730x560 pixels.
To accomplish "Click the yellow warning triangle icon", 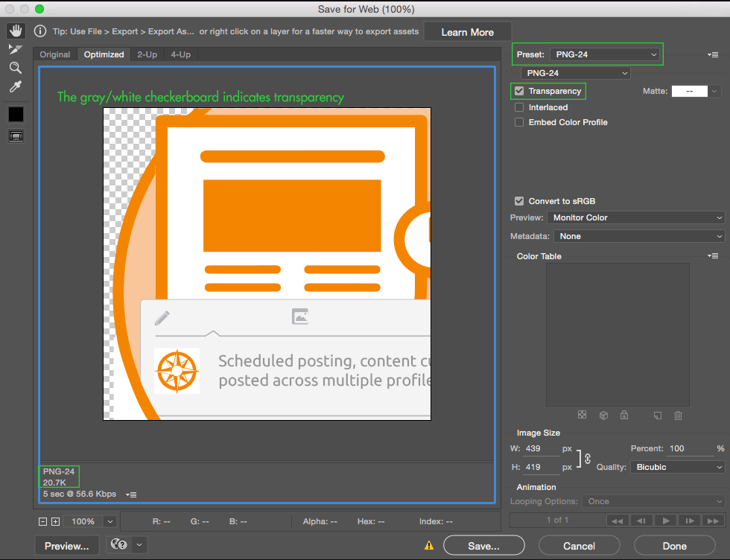I will 429,546.
